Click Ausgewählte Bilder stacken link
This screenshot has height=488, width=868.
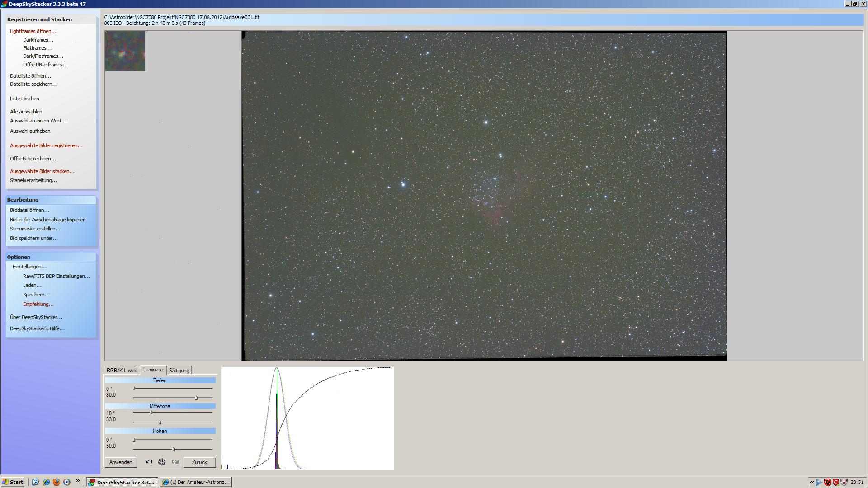pyautogui.click(x=42, y=171)
